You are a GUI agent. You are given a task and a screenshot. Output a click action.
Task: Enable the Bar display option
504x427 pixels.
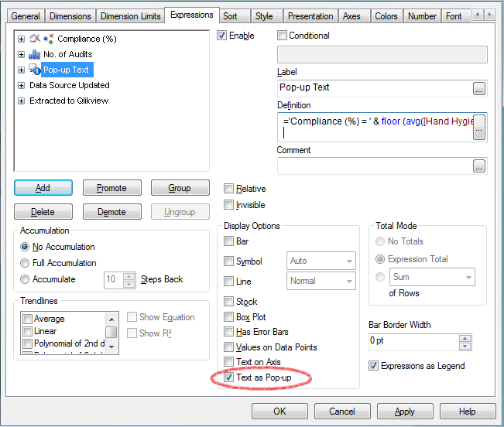tap(228, 241)
